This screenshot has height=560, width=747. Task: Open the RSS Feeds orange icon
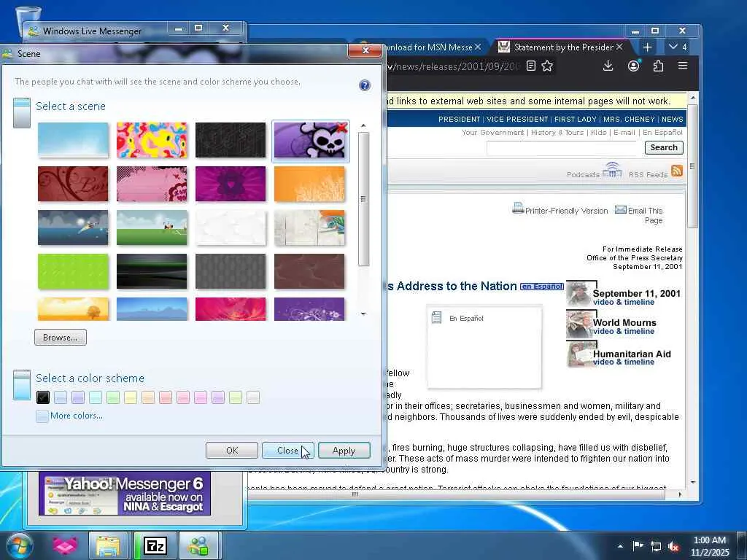coord(676,171)
